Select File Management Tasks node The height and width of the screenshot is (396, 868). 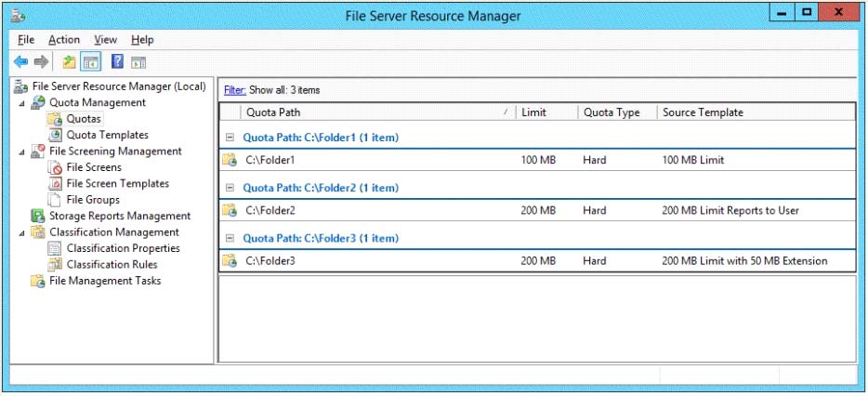105,281
